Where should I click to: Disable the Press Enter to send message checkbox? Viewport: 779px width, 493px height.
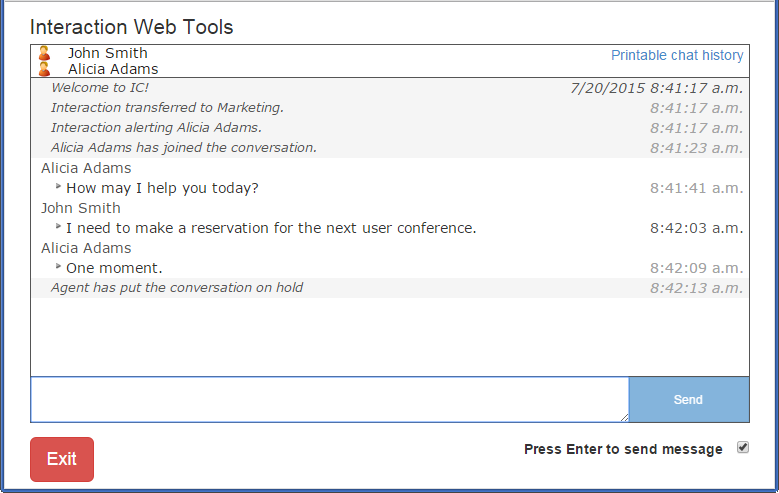(742, 448)
